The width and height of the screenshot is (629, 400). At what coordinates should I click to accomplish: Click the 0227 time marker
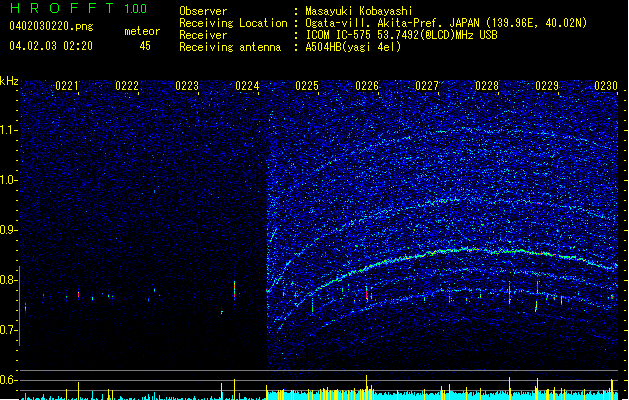coord(427,86)
